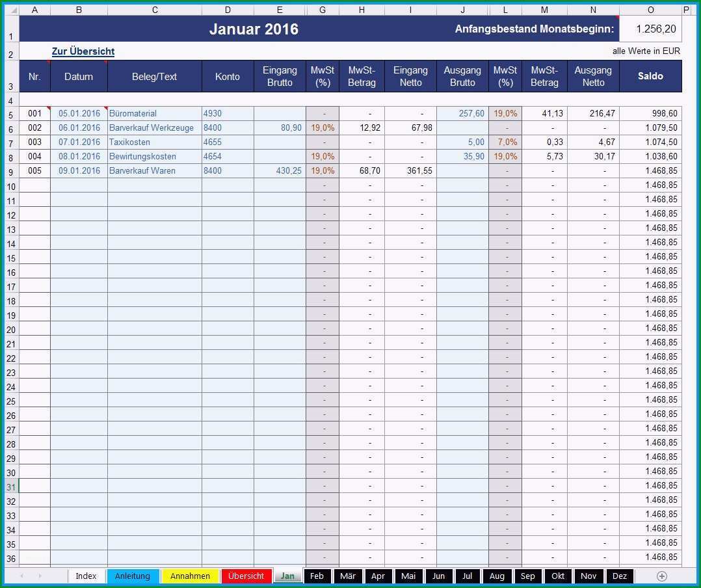Open the Sep sheet tab

pos(528,576)
